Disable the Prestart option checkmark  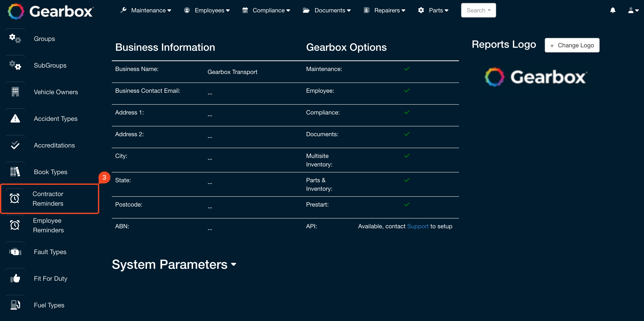coord(407,204)
